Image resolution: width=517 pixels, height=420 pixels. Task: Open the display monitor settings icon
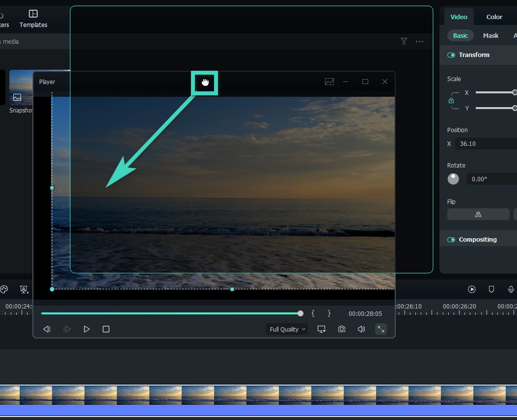[322, 329]
